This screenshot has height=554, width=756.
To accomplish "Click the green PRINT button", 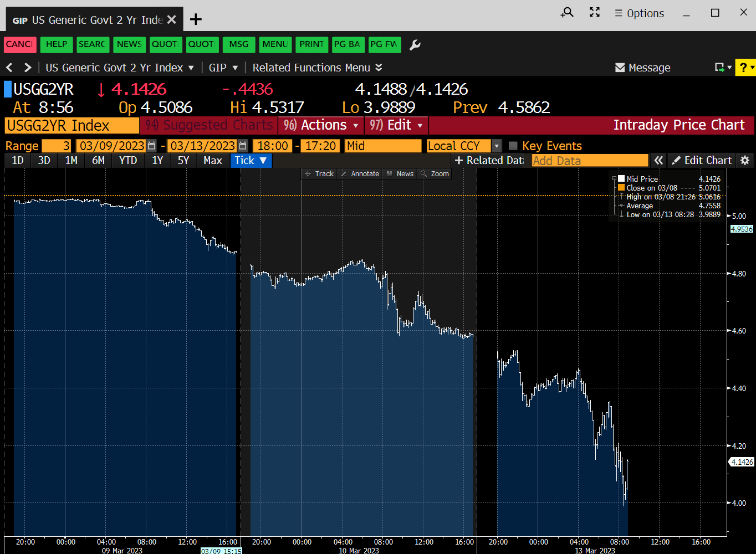I will [x=311, y=44].
